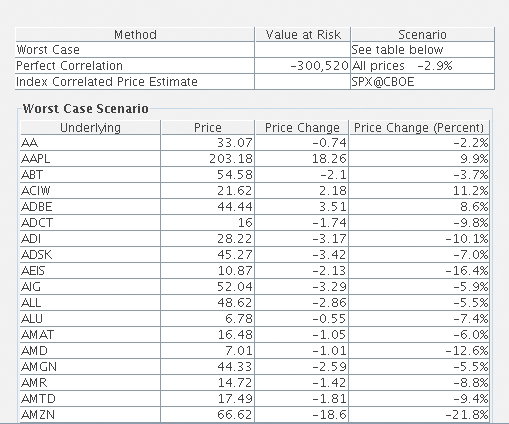Sort by the Price Change column header
The width and height of the screenshot is (509, 424).
(x=302, y=128)
